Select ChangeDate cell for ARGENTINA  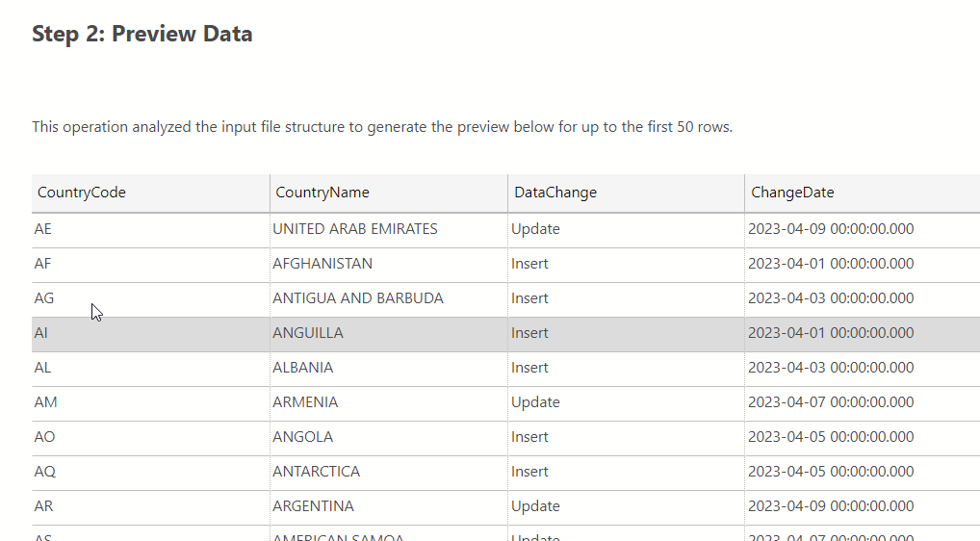tap(831, 506)
